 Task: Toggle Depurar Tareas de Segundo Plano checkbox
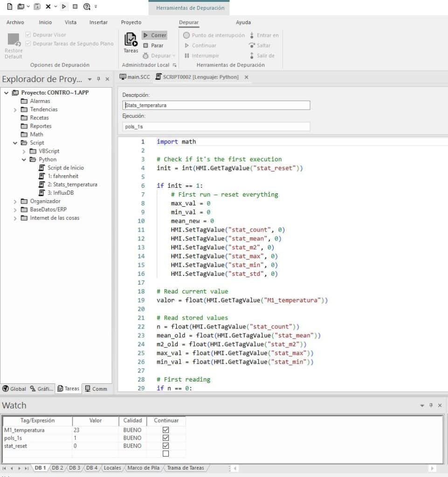point(28,43)
